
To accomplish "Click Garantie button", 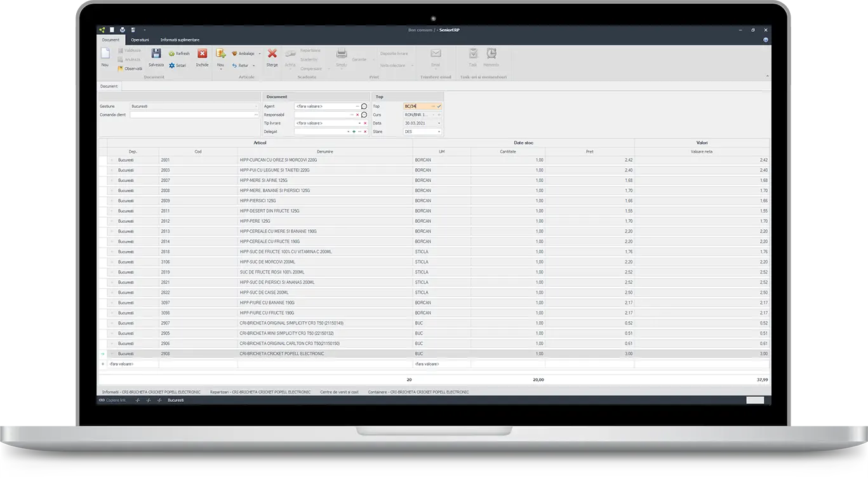I will (359, 59).
